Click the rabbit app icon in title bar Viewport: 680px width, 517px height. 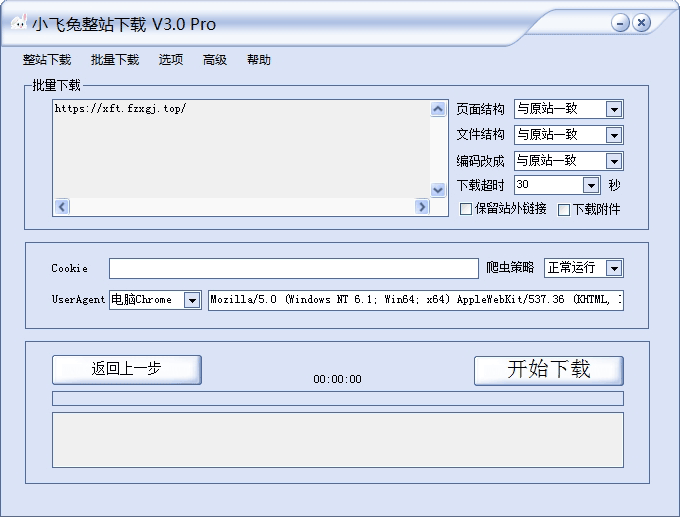click(18, 24)
